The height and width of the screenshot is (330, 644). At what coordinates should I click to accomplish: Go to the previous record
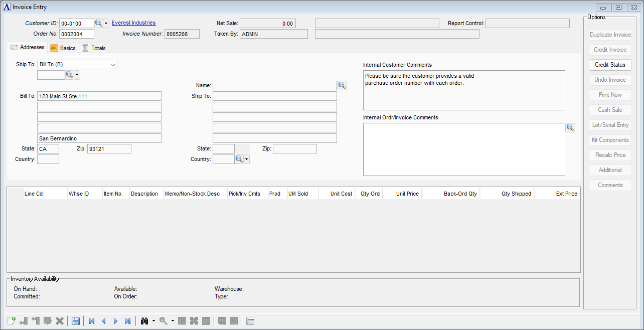[104, 321]
